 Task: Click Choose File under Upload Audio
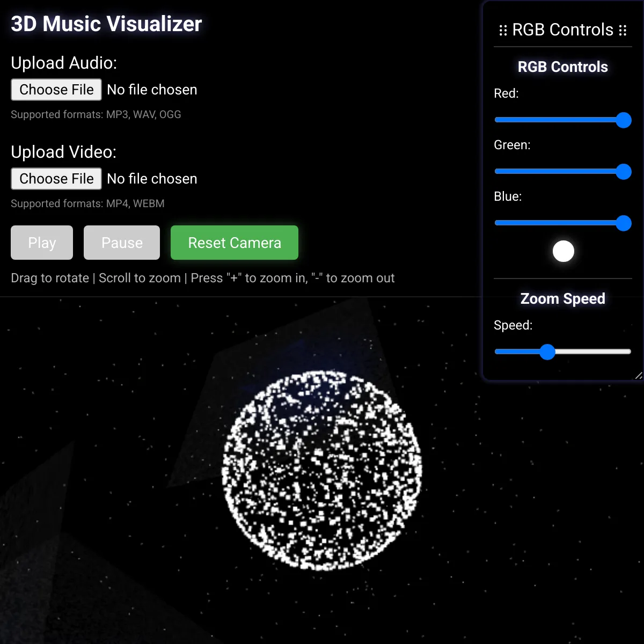56,90
